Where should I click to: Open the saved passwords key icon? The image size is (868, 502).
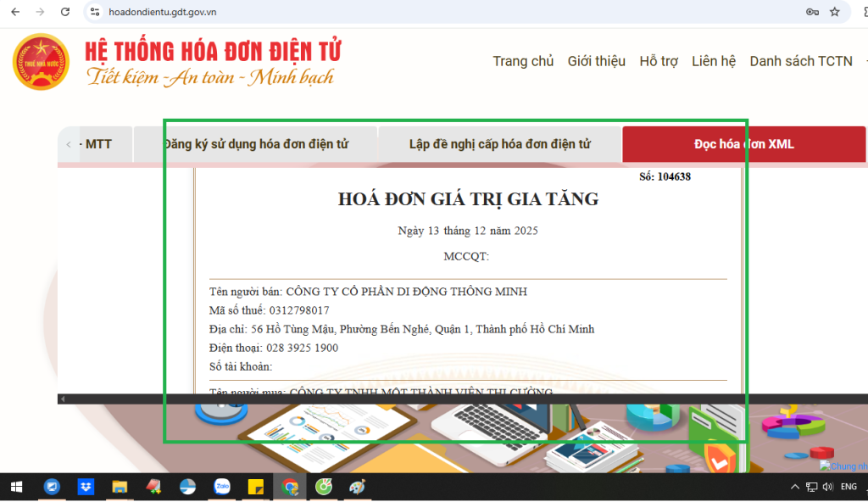[x=812, y=12]
